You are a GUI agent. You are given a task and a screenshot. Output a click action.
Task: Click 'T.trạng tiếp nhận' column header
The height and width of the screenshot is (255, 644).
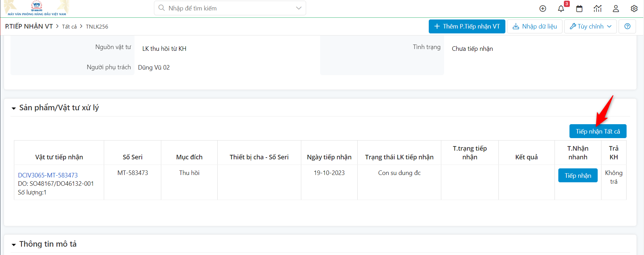[470, 153]
